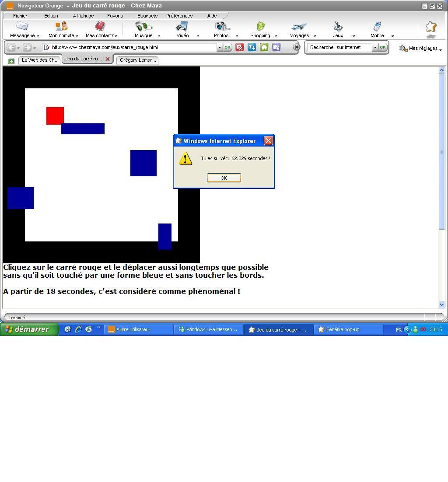
Task: Click the page icon right of the home button
Action: click(276, 47)
